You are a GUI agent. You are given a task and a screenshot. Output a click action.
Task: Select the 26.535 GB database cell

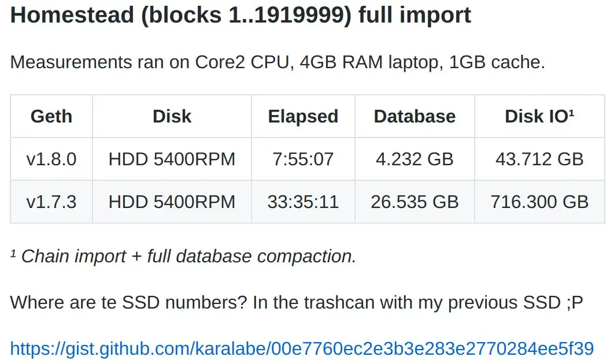click(x=415, y=202)
